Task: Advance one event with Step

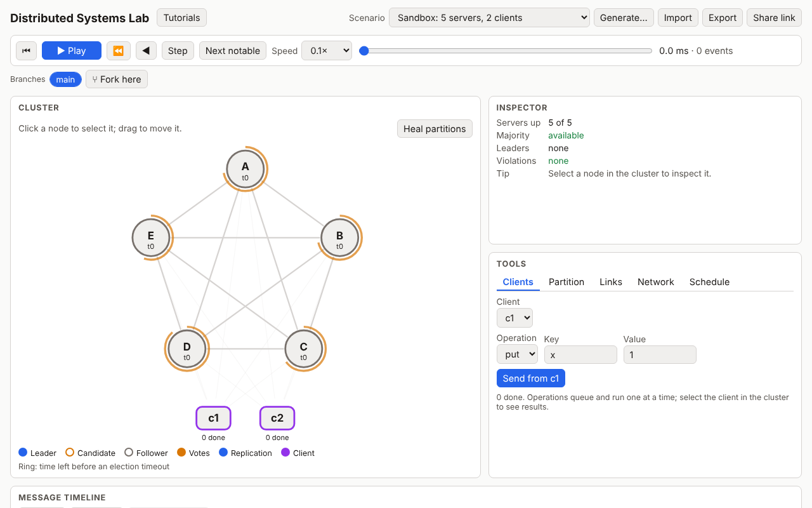Action: pyautogui.click(x=178, y=51)
